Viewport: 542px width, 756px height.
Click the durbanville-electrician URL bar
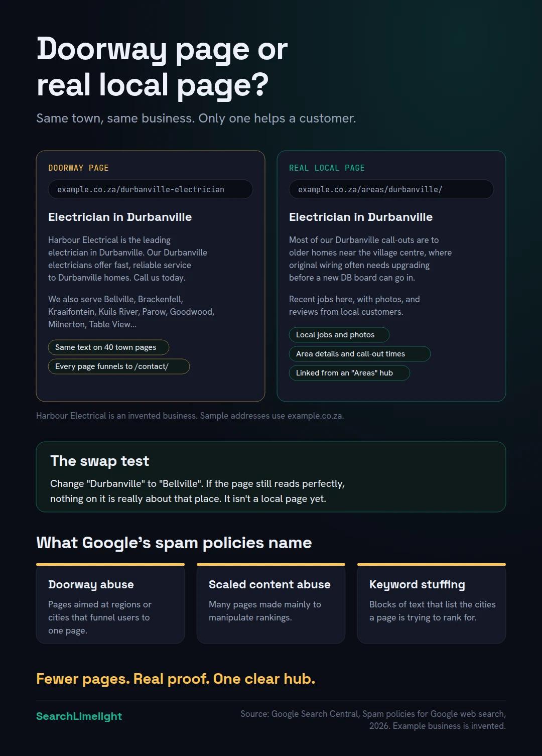click(x=151, y=189)
